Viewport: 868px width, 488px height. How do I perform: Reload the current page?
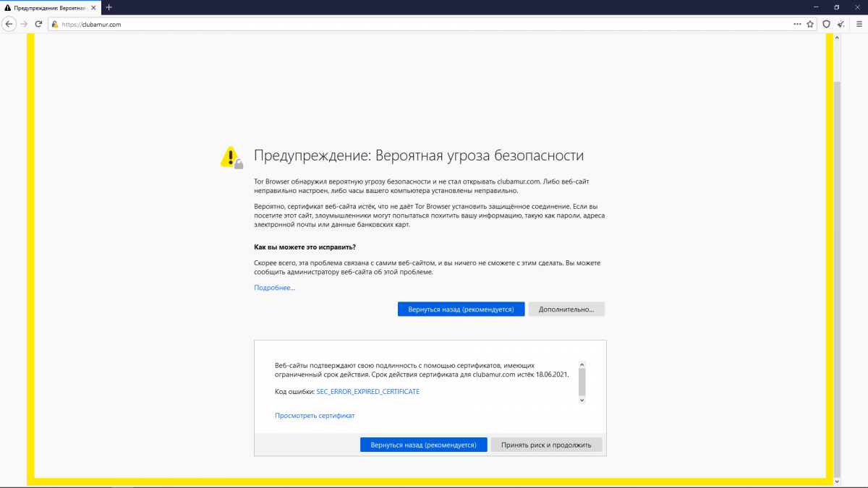(38, 24)
